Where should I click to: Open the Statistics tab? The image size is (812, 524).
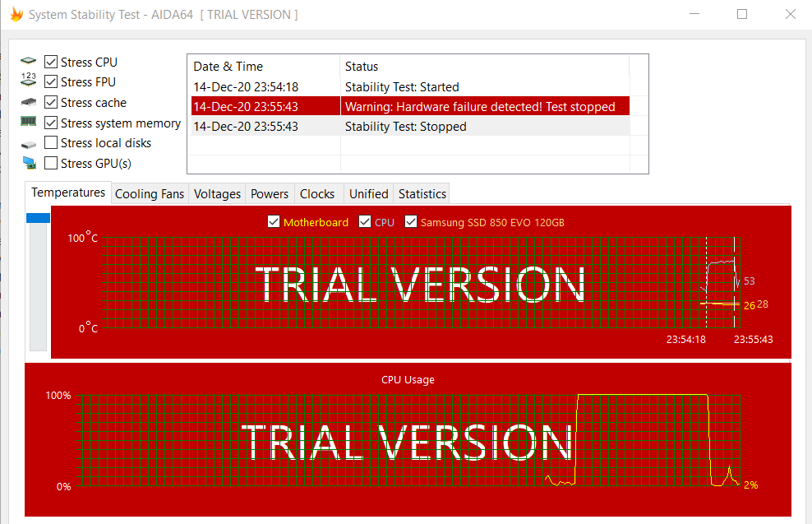(422, 194)
